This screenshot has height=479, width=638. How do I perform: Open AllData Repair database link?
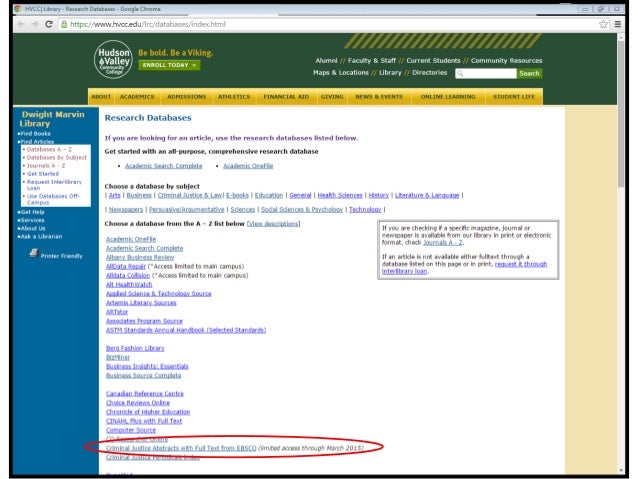[x=126, y=267]
